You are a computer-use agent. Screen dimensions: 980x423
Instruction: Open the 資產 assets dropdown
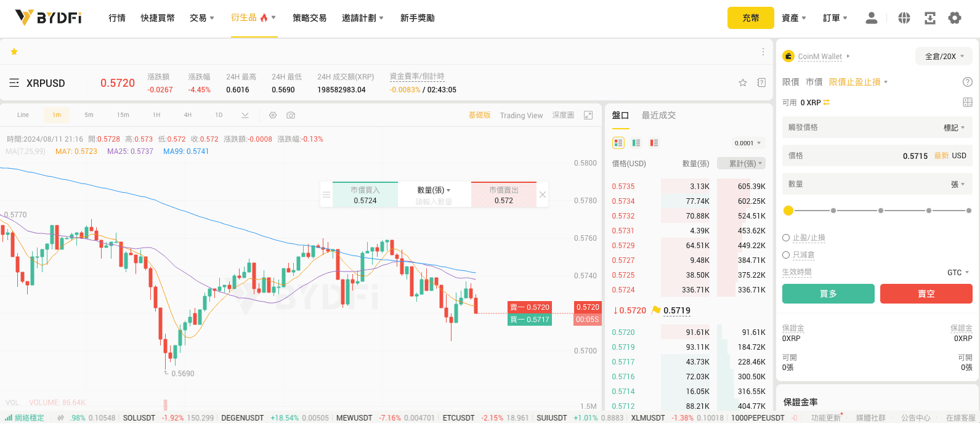tap(794, 18)
